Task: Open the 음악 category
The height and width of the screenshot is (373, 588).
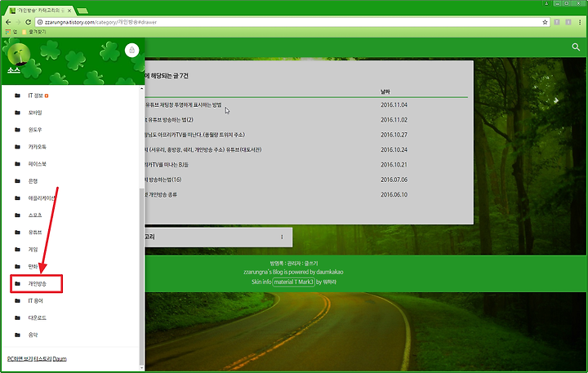Action: tap(33, 335)
